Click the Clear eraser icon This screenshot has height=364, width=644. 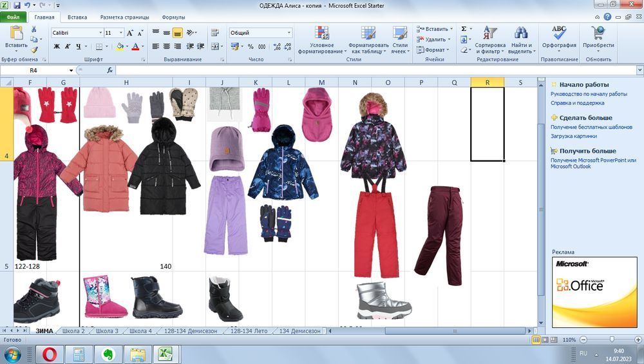(x=464, y=50)
